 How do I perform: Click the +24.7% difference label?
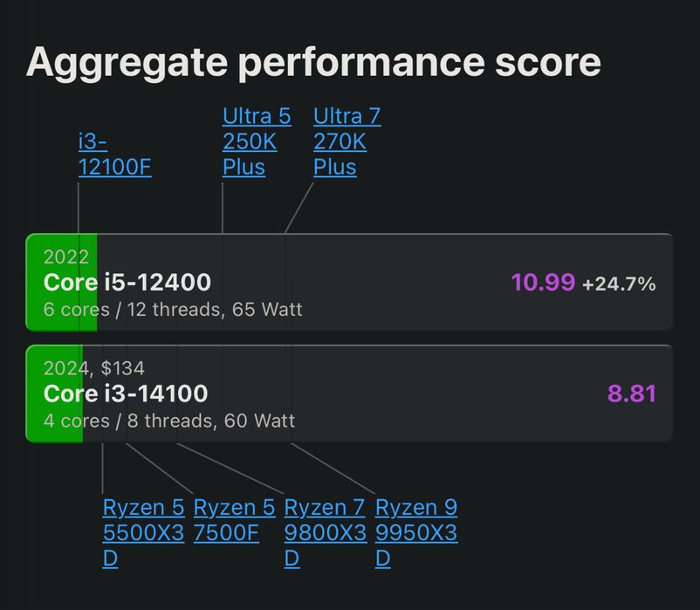coord(619,284)
